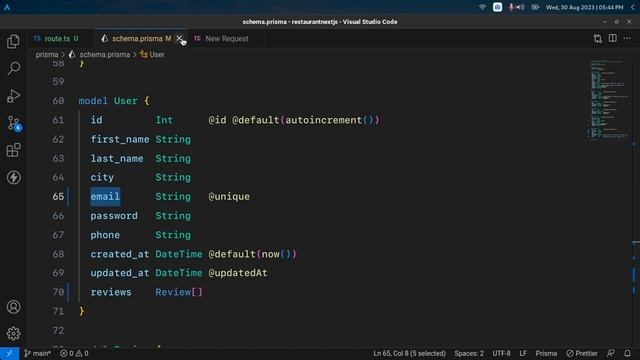Viewport: 640px width, 360px height.
Task: Close the schema.prisma tab
Action: [x=179, y=38]
